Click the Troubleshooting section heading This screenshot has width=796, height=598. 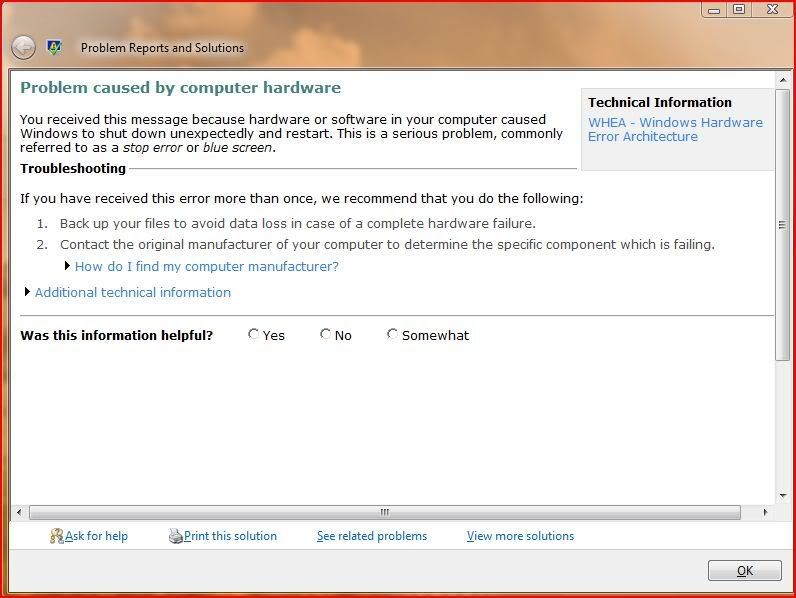click(x=73, y=169)
